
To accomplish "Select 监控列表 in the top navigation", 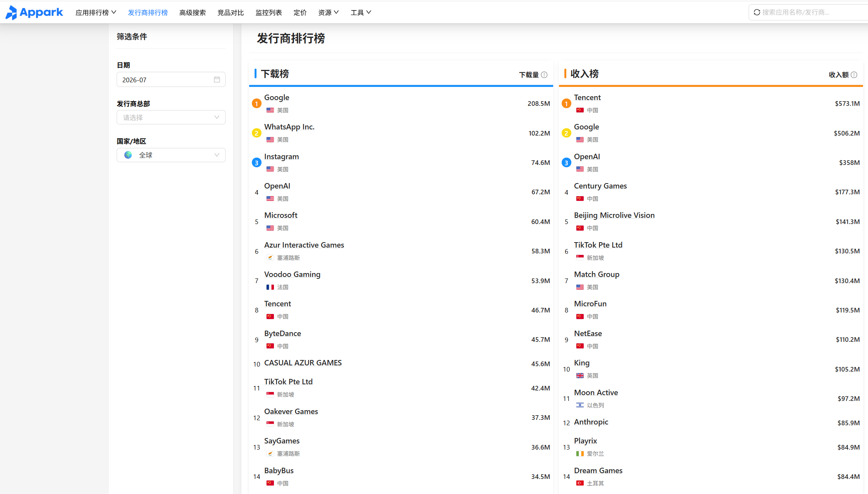I will click(269, 12).
